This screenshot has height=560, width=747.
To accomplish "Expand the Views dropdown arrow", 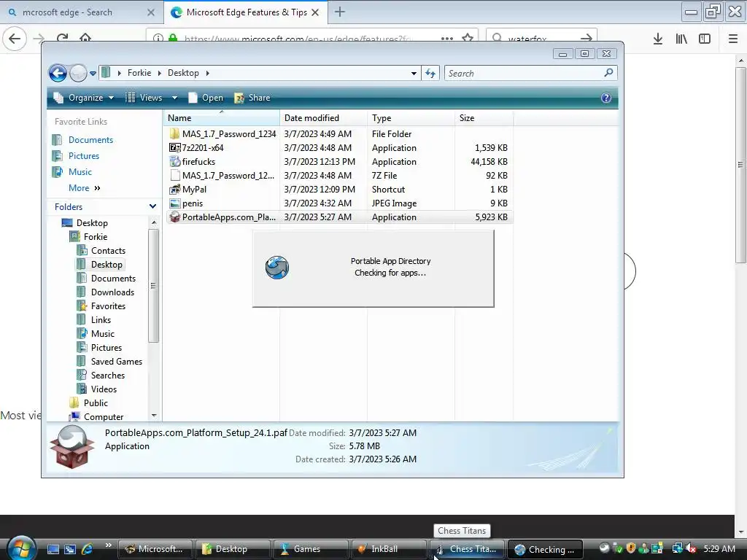I will 175,98.
